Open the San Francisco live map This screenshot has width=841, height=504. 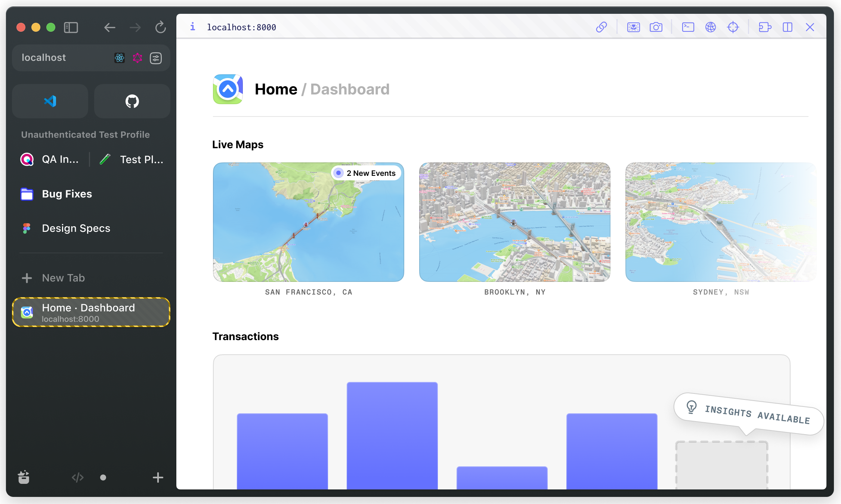(309, 222)
